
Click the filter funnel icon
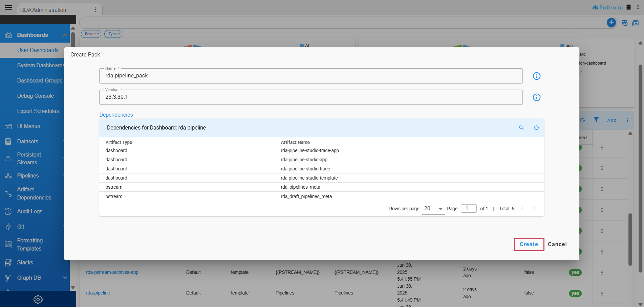pyautogui.click(x=596, y=120)
